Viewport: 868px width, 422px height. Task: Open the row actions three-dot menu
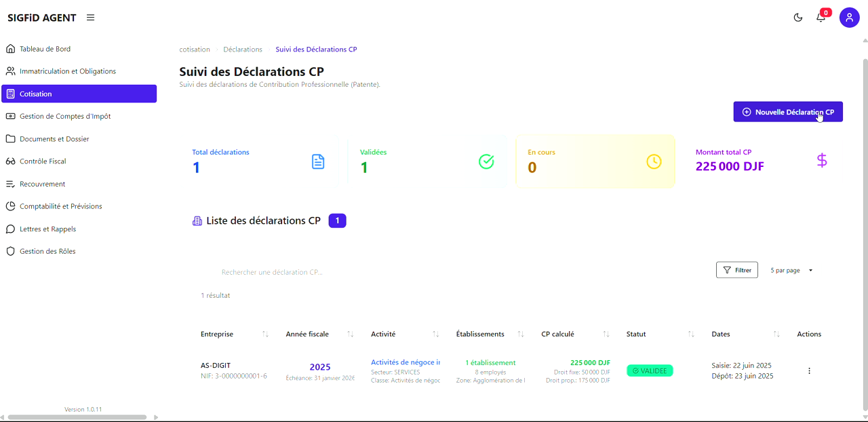pyautogui.click(x=809, y=370)
